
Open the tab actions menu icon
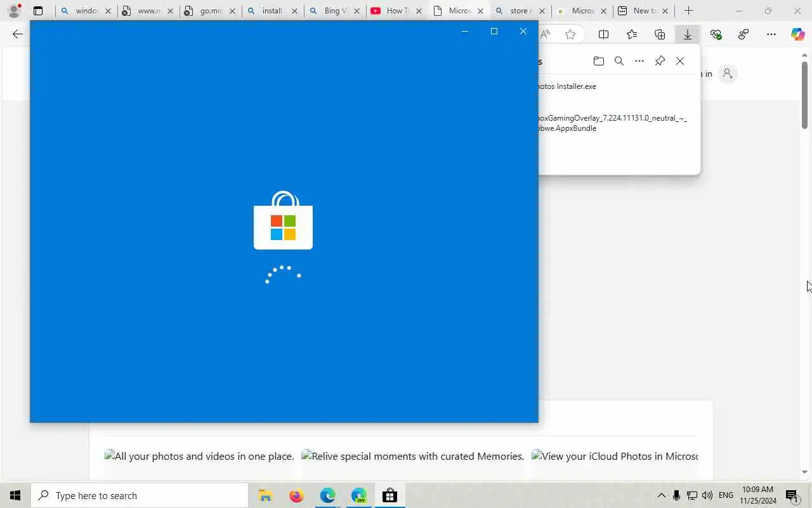38,11
